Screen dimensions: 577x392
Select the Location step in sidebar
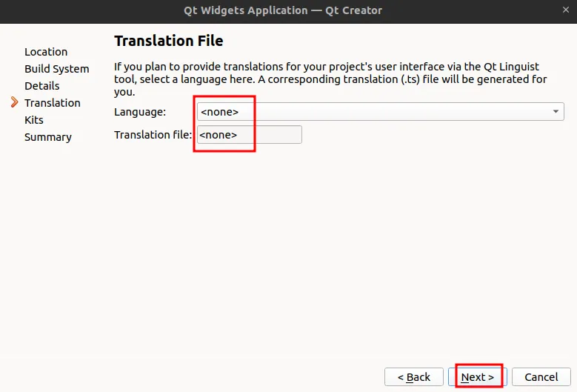pyautogui.click(x=46, y=52)
